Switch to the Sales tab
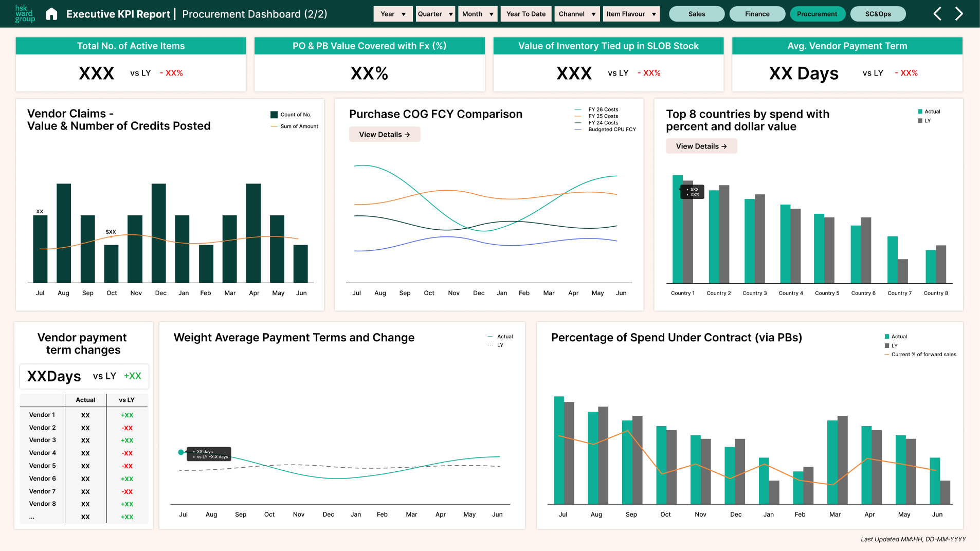 [697, 14]
